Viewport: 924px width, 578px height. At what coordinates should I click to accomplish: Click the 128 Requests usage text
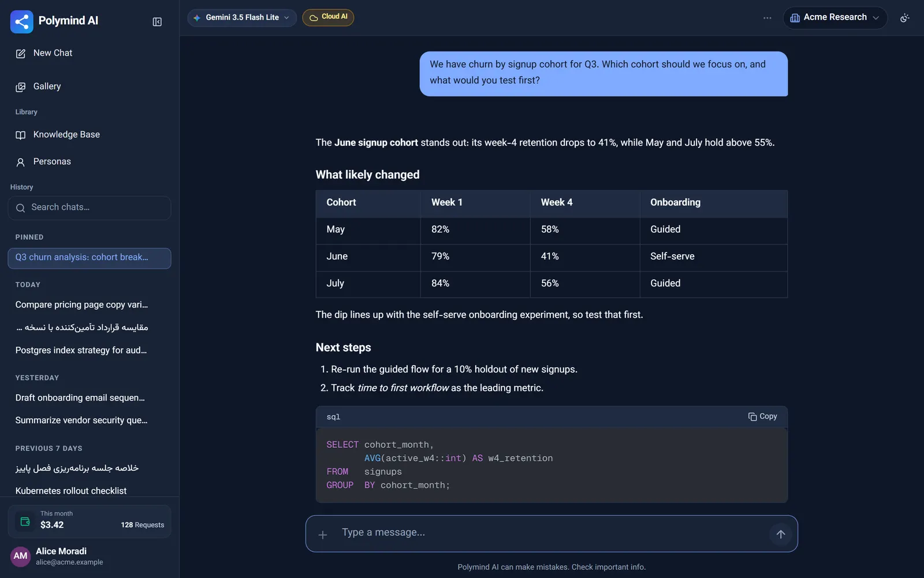pyautogui.click(x=143, y=525)
